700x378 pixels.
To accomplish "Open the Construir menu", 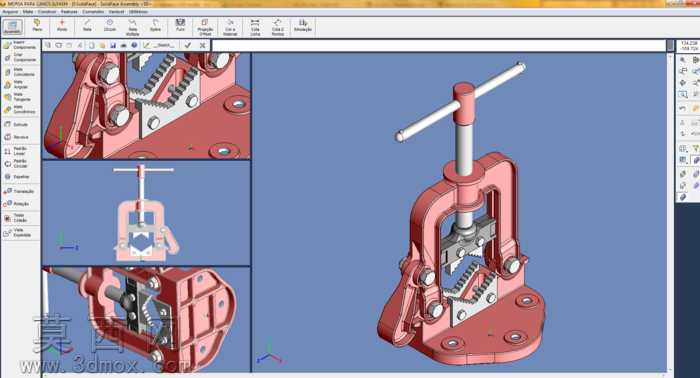I will click(47, 12).
